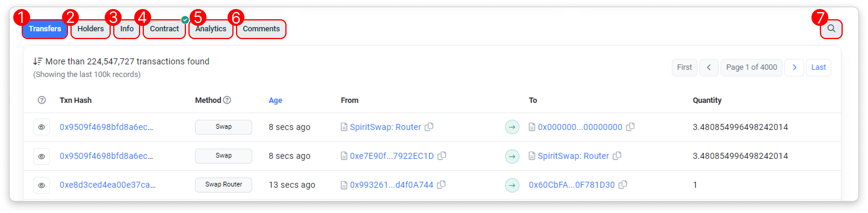Click the Method help question icon
The image size is (868, 213).
[228, 100]
